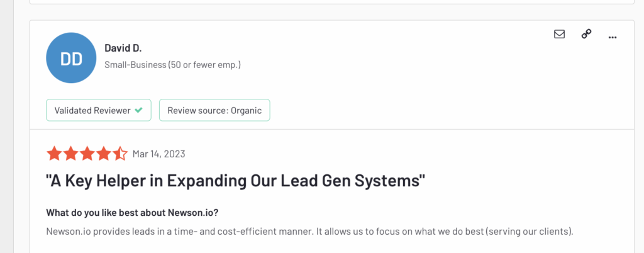
Task: Click the Small-Business company size text
Action: pos(172,65)
